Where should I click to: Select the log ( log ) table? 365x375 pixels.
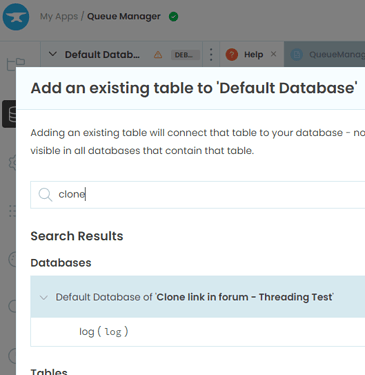198,332
